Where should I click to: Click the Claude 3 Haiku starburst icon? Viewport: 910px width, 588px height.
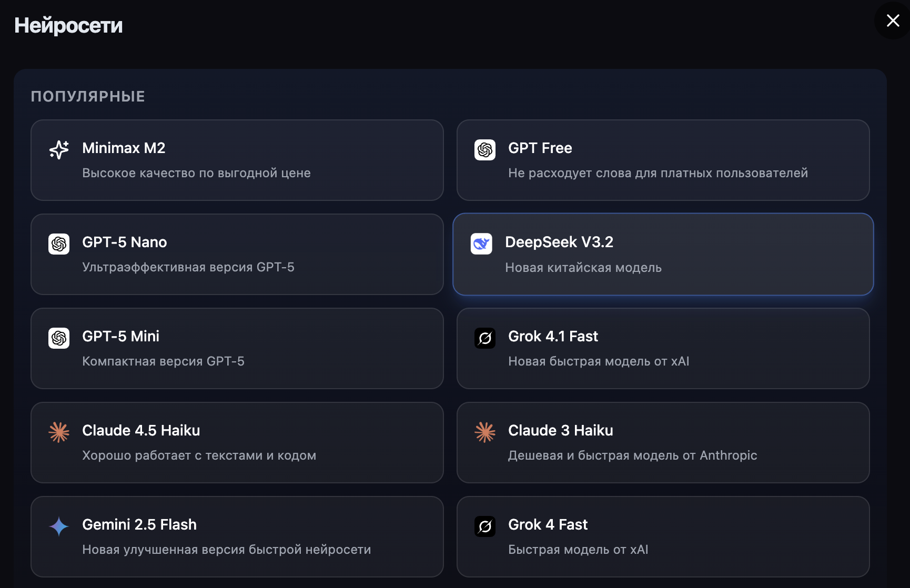(485, 432)
